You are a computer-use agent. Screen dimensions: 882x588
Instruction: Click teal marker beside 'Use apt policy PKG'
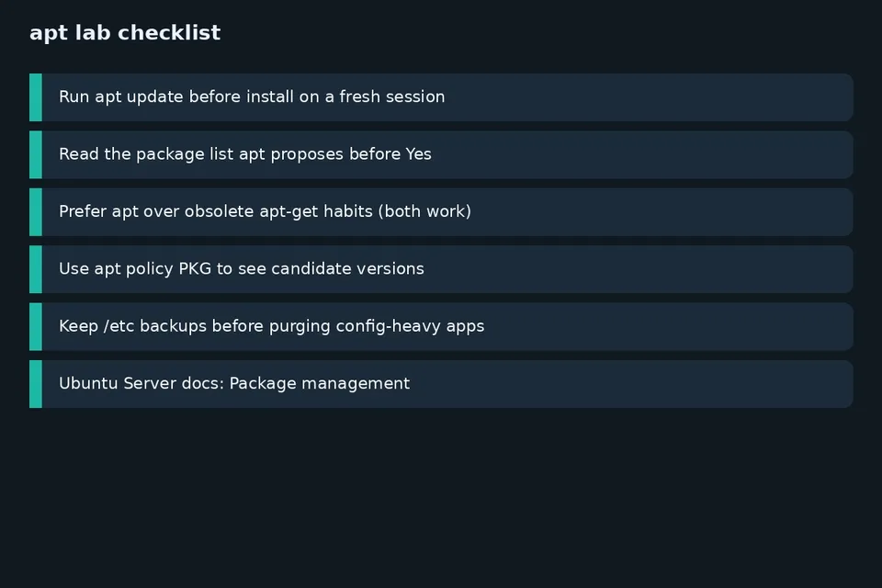(x=36, y=269)
